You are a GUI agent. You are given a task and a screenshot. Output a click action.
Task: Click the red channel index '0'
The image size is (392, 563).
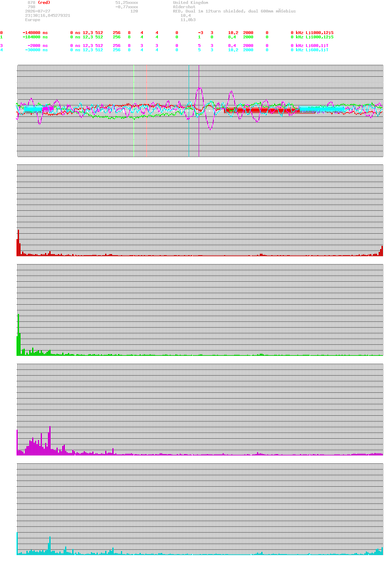coord(1,33)
